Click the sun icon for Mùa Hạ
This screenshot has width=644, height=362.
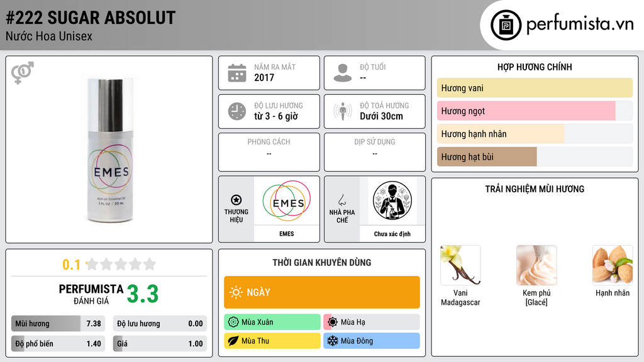[x=333, y=322]
